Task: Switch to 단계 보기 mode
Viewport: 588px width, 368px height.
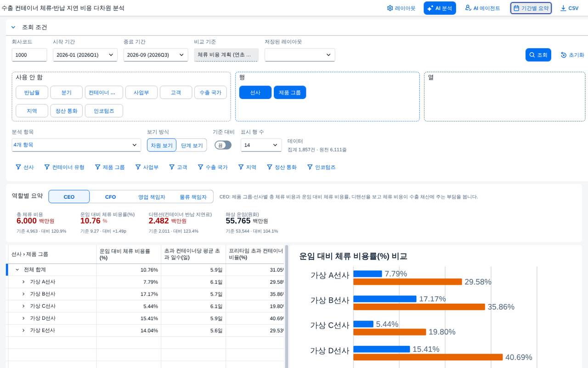Action: [x=192, y=145]
